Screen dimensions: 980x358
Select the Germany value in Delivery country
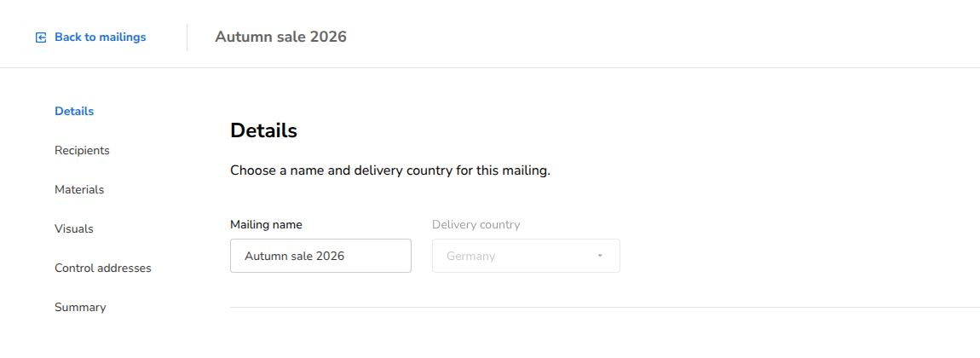tap(470, 257)
